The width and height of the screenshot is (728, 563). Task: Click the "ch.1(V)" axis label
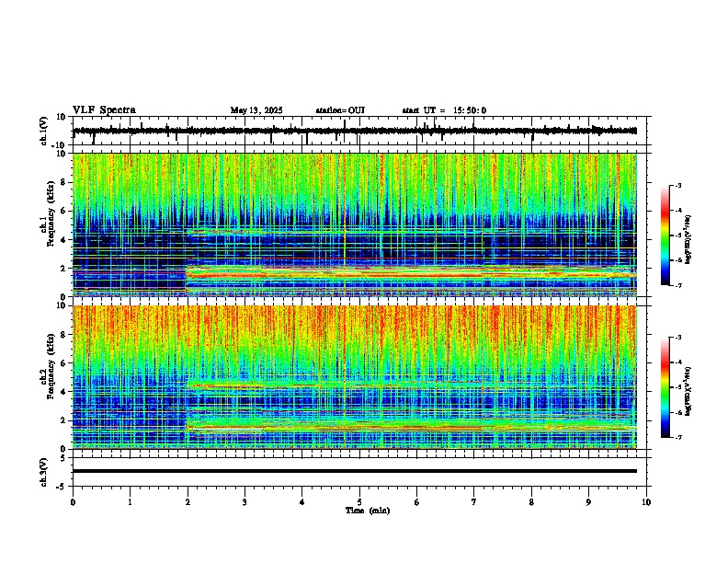(x=44, y=131)
